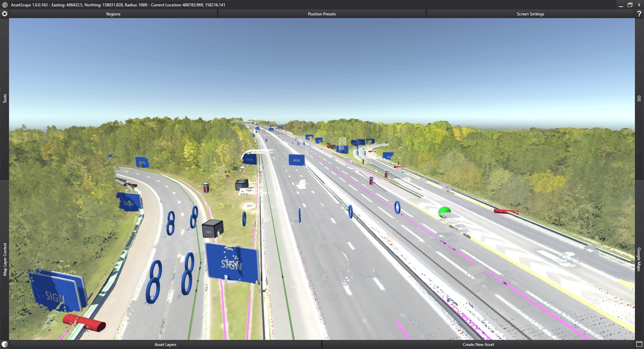Select the nearest black cube asset marker
The height and width of the screenshot is (349, 644).
point(212,228)
